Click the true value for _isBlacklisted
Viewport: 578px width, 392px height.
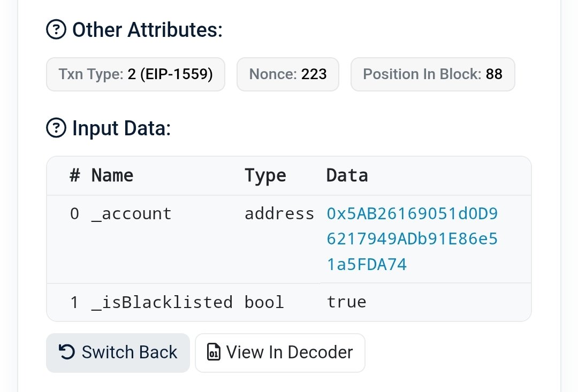tap(346, 302)
